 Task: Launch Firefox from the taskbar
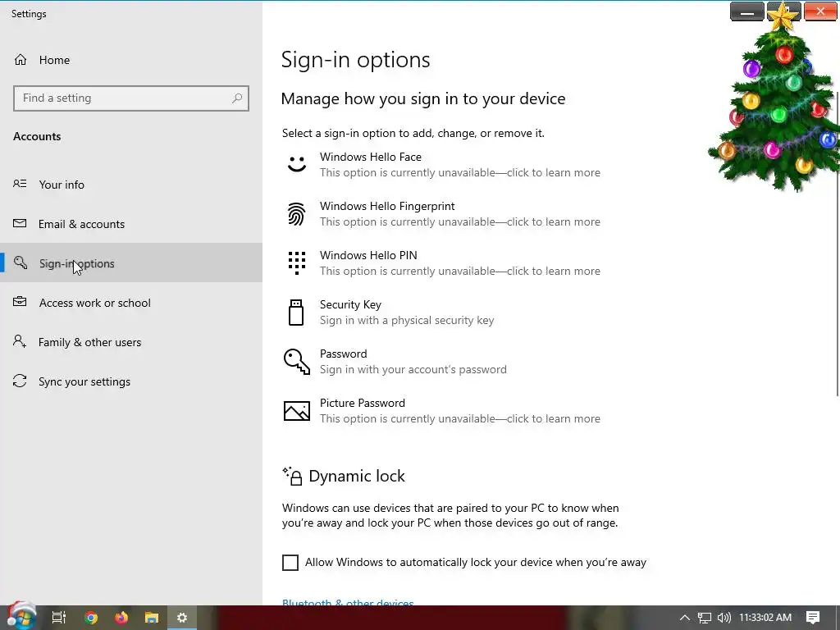[x=121, y=618]
